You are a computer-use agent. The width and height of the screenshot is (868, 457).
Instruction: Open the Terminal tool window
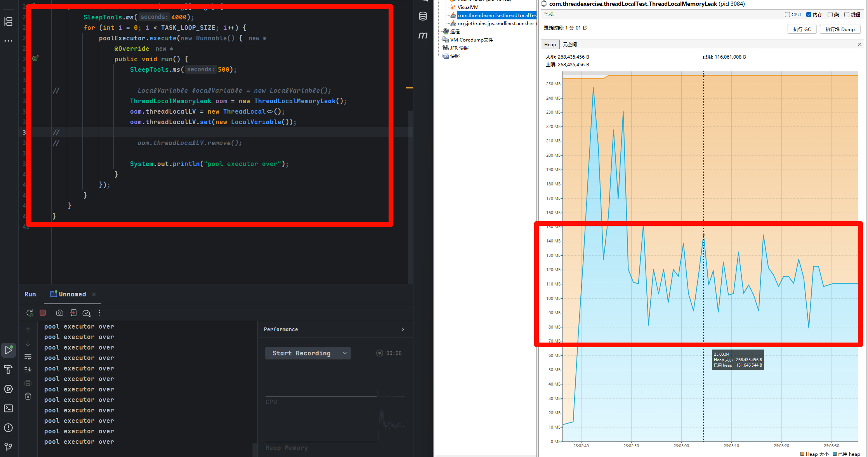click(x=8, y=408)
